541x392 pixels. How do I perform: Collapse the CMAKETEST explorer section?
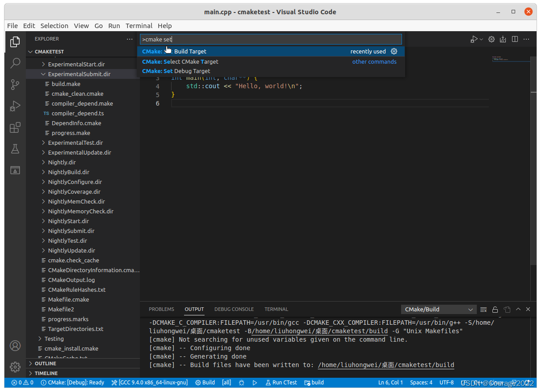83,52
